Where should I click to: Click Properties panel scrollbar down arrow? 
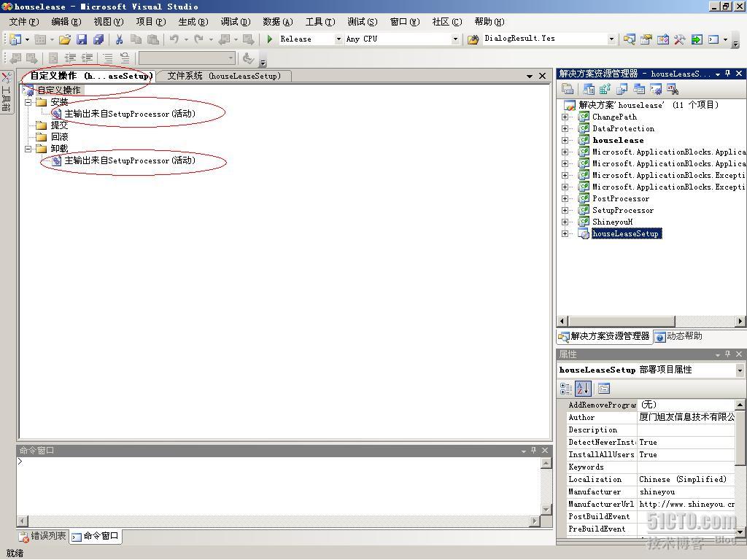coord(740,532)
